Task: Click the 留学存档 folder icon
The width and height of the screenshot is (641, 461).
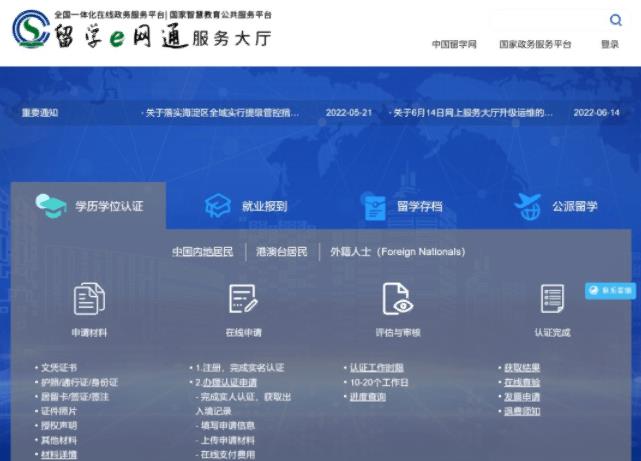Action: pos(375,207)
